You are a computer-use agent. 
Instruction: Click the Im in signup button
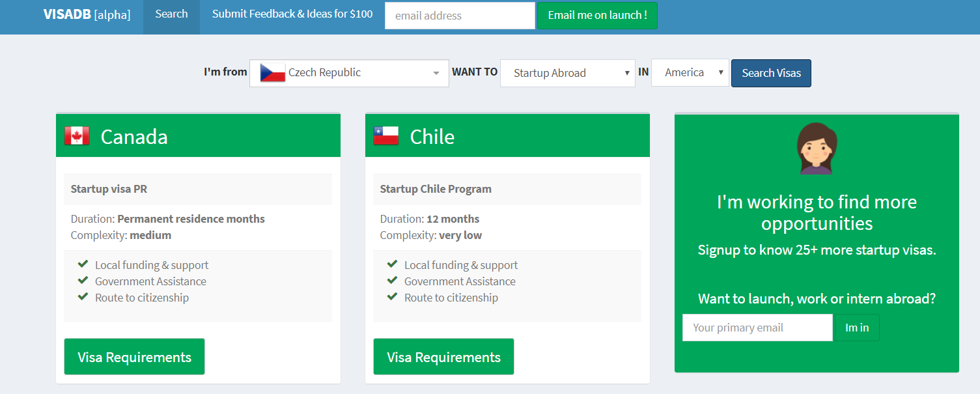pos(857,328)
